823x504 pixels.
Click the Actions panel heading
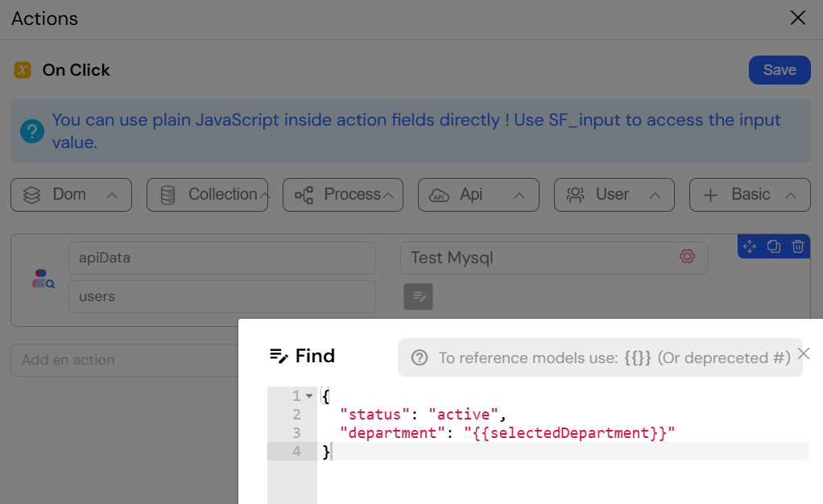(x=44, y=19)
